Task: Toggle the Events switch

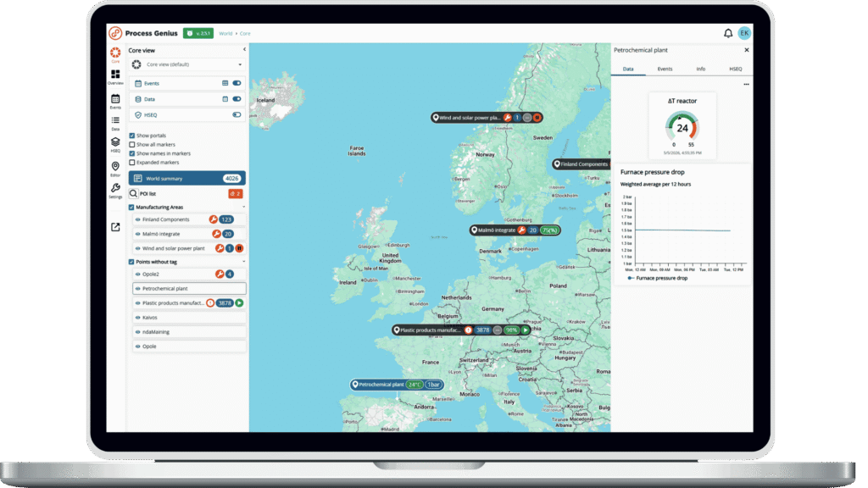Action: [236, 83]
